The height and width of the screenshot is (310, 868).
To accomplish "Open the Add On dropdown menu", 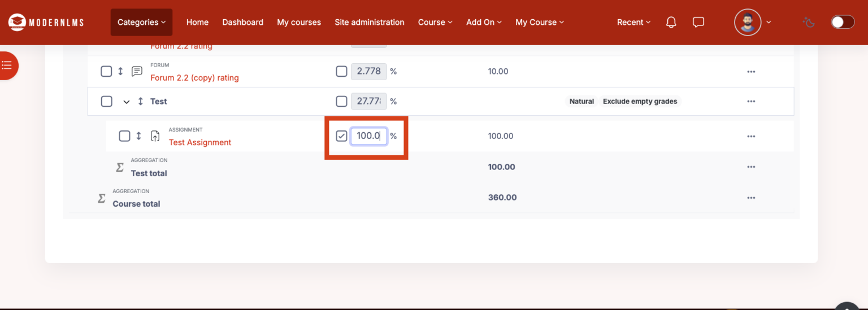I will (484, 22).
